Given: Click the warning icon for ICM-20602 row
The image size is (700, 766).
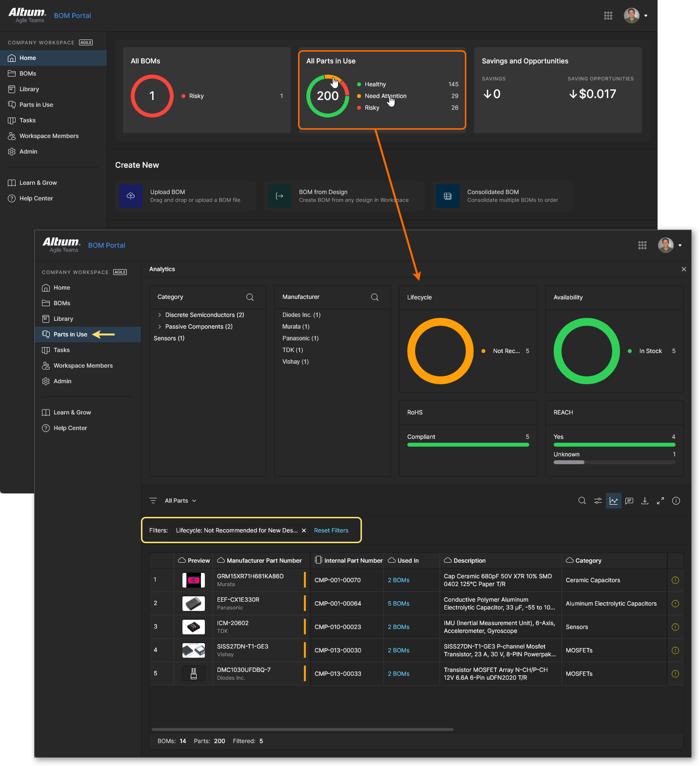Looking at the screenshot, I should (x=675, y=627).
